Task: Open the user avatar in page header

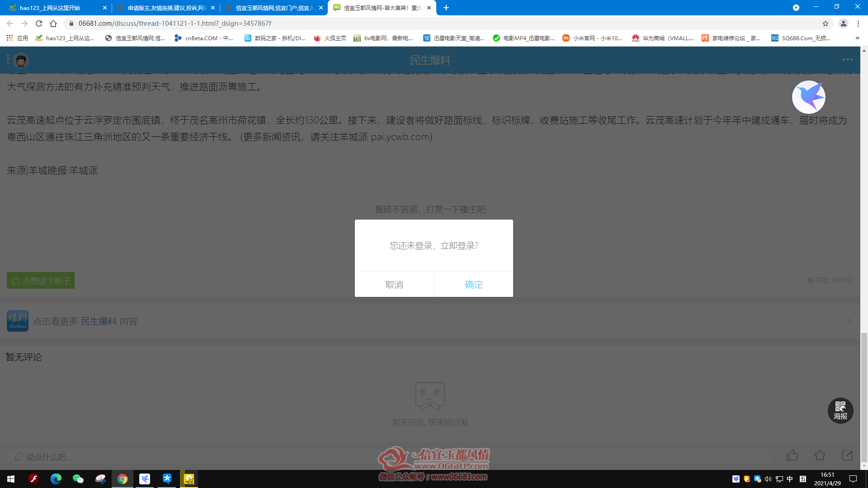Action: click(x=21, y=60)
